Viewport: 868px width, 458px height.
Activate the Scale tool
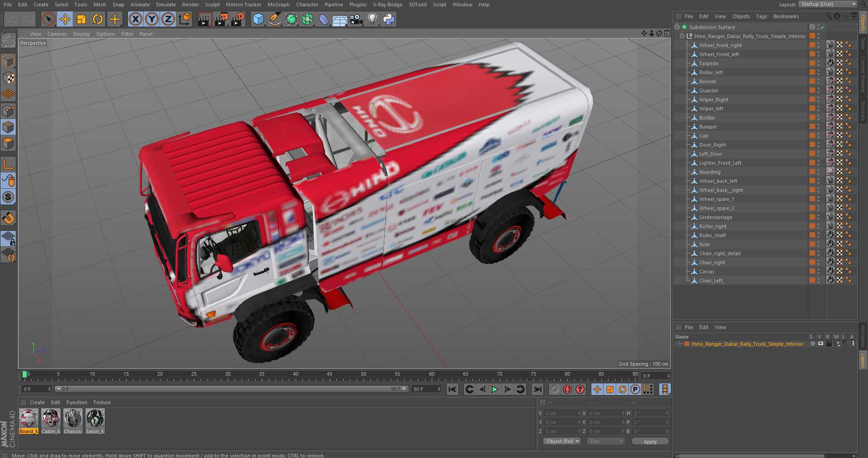[x=81, y=19]
